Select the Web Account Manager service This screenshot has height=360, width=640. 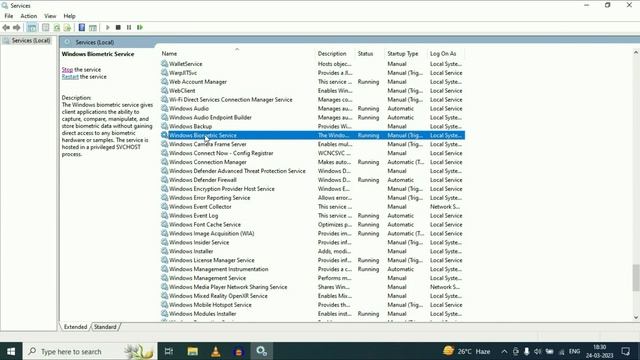[x=312, y=82]
